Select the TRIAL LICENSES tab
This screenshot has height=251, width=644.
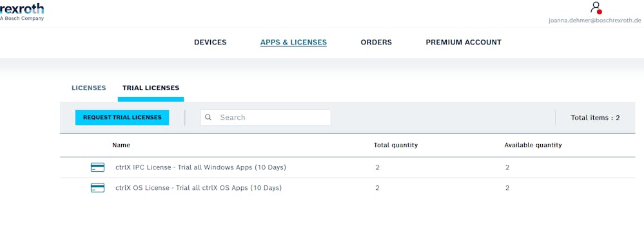tap(151, 88)
